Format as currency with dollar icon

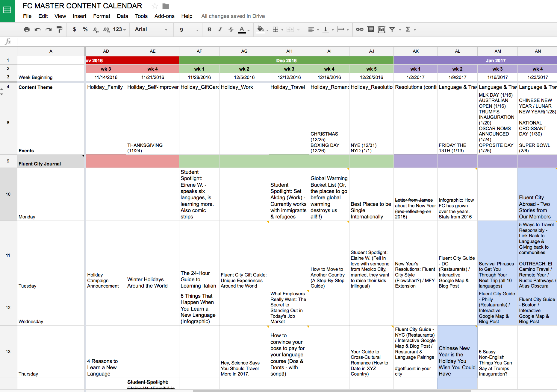(x=74, y=29)
